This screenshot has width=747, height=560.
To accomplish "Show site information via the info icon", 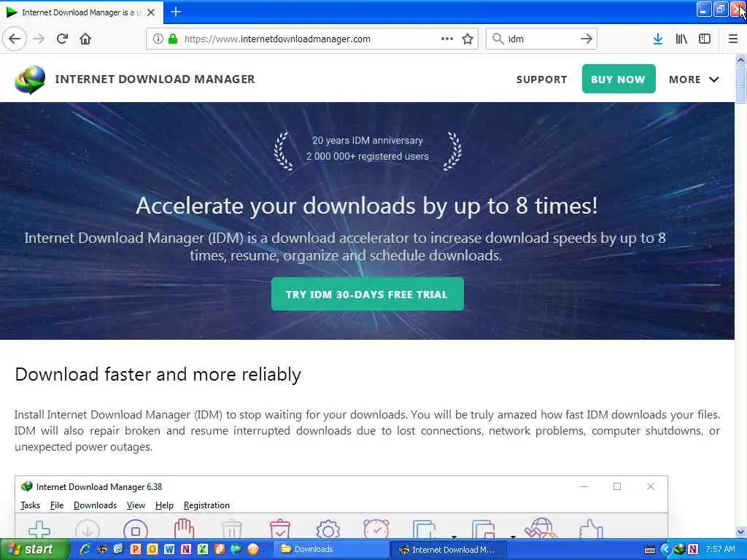I will [x=158, y=39].
